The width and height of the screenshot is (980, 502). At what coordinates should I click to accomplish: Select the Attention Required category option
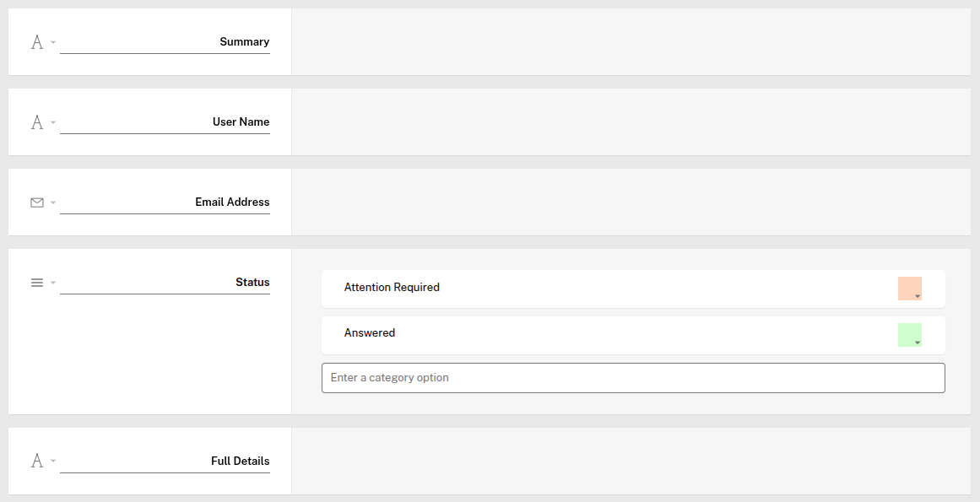tap(392, 288)
